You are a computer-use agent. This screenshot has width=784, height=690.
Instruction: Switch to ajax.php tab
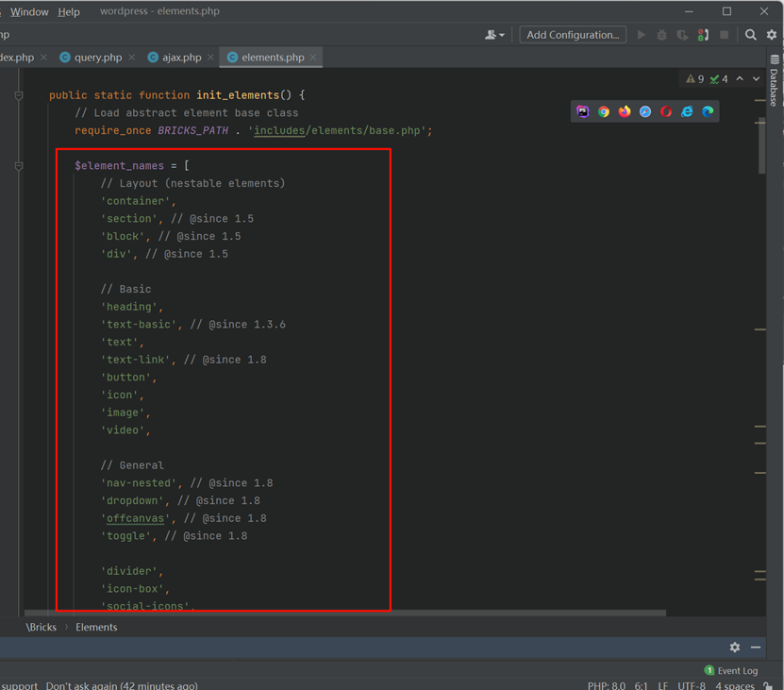181,57
